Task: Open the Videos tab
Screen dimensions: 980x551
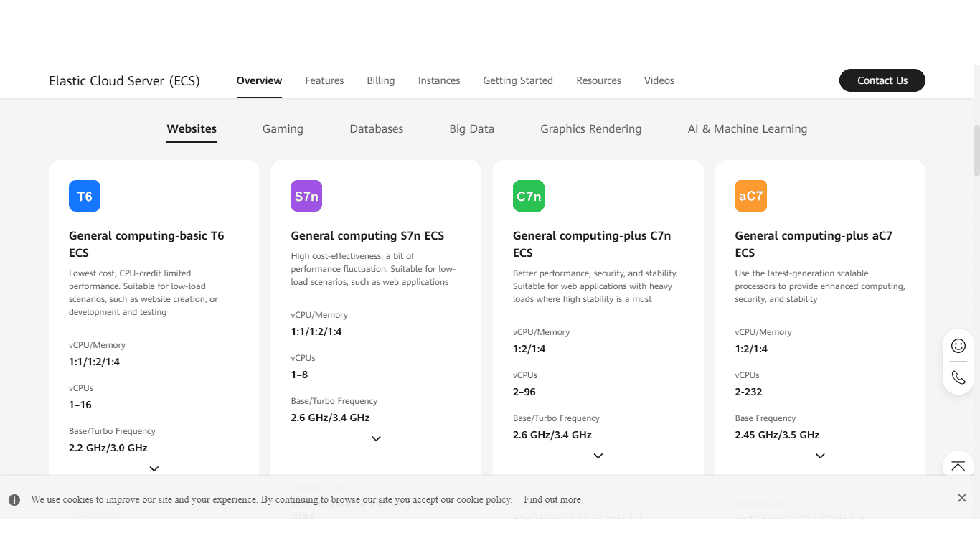Action: 659,80
